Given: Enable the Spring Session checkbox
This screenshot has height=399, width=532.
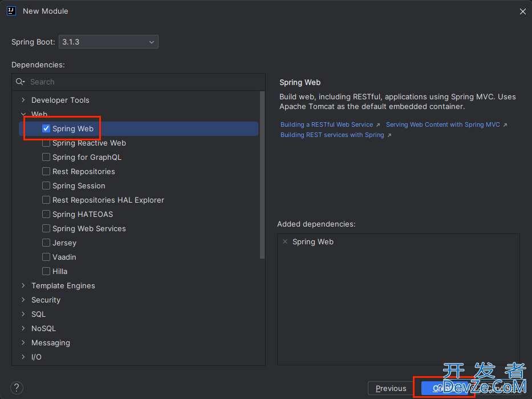Looking at the screenshot, I should [46, 186].
